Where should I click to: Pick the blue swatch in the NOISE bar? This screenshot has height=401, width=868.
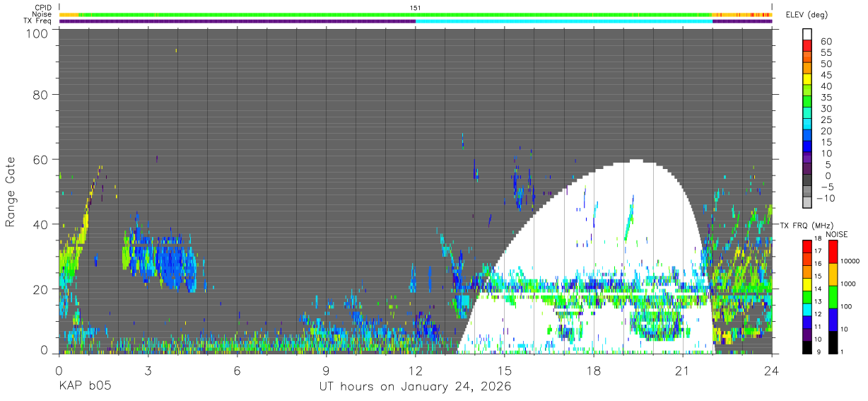point(833,319)
